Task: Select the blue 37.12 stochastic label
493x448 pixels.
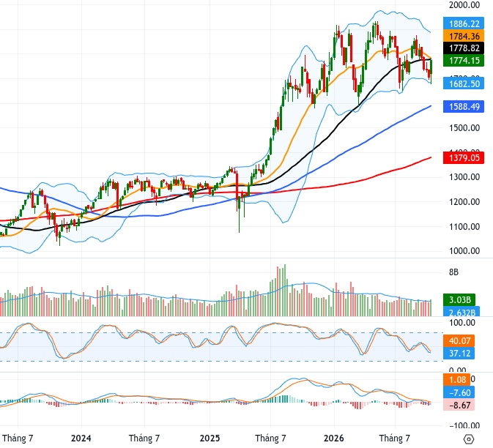Action: click(459, 353)
